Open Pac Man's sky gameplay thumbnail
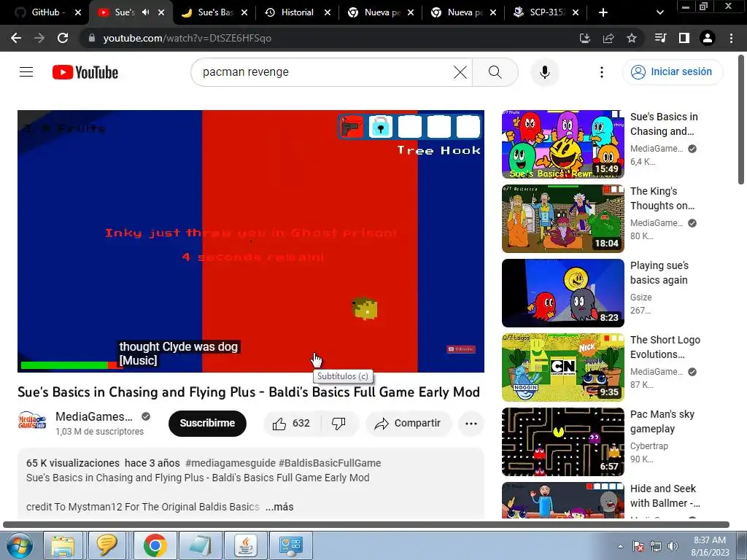Image resolution: width=747 pixels, height=560 pixels. coord(562,442)
